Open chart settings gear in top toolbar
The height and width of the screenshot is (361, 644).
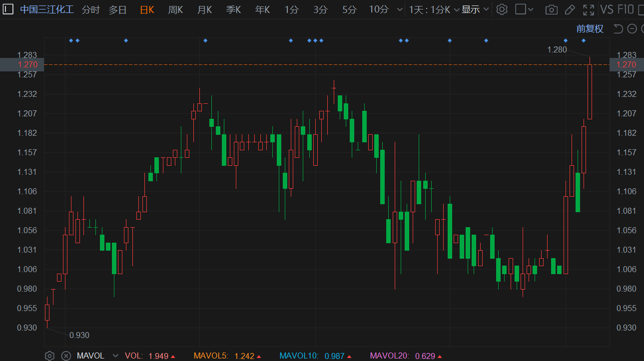(x=502, y=9)
